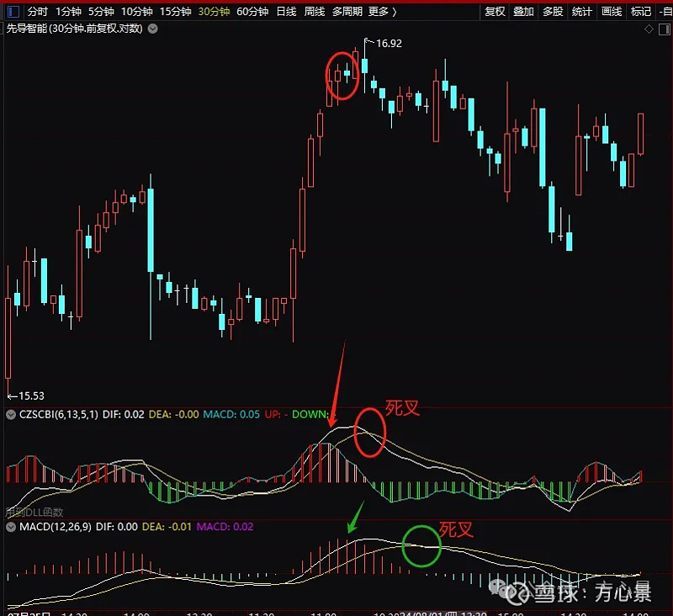Click the rightmost diamond icon in title row
Viewport: 673px width, 616px height.
click(664, 29)
